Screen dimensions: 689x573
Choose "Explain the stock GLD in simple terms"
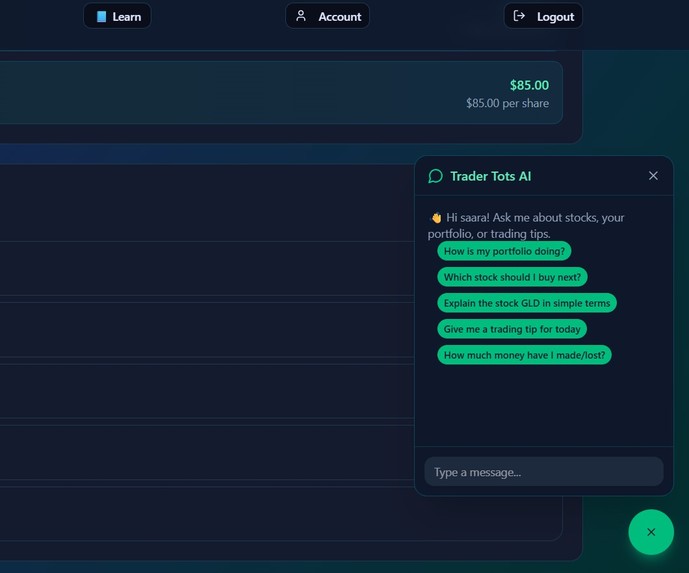pyautogui.click(x=526, y=303)
